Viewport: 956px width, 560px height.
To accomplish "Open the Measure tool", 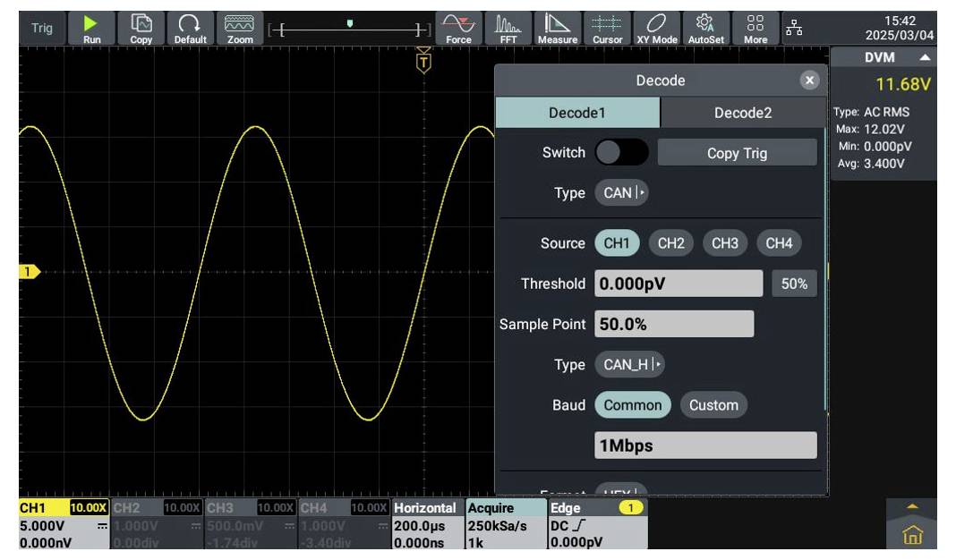I will [x=557, y=28].
